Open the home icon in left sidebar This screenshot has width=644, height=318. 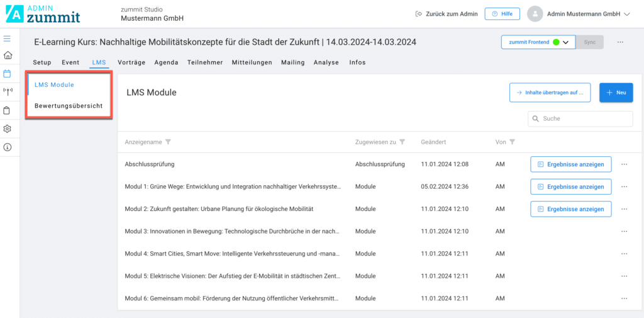pos(8,55)
